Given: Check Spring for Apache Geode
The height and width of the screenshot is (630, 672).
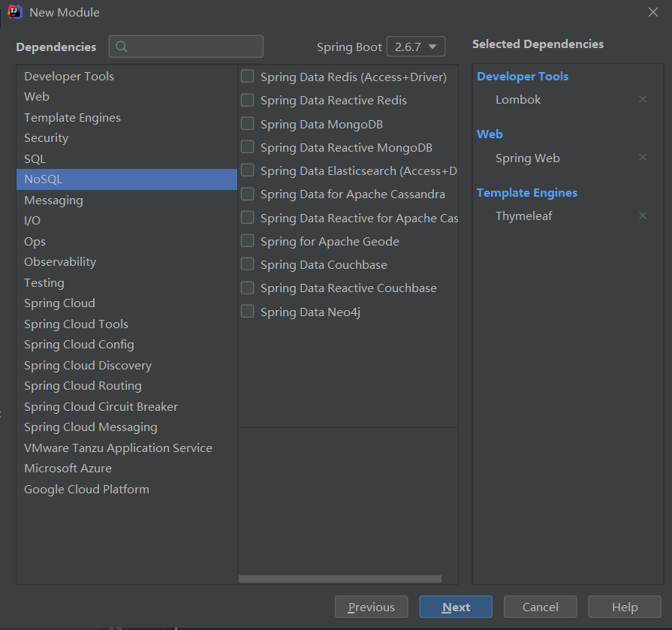Looking at the screenshot, I should (247, 241).
